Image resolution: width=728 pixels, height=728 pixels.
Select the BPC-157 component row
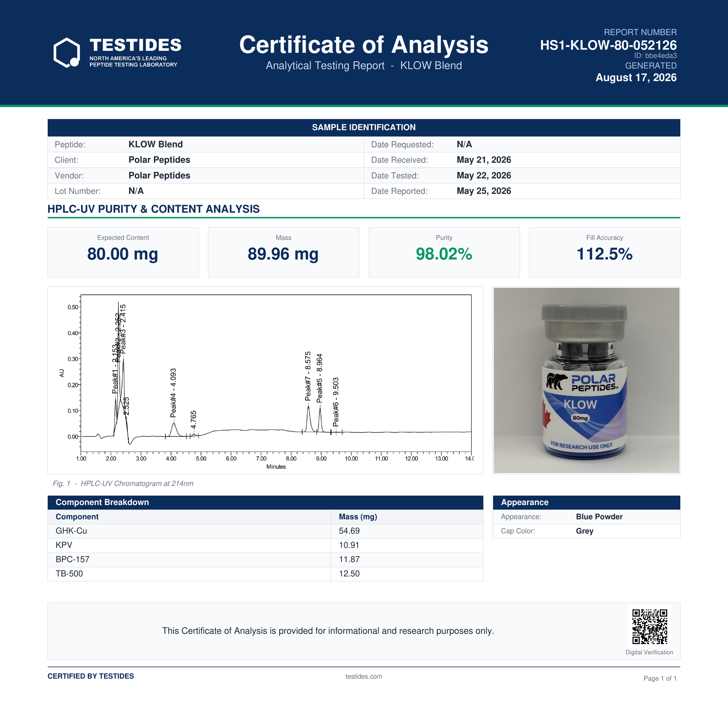click(x=265, y=560)
